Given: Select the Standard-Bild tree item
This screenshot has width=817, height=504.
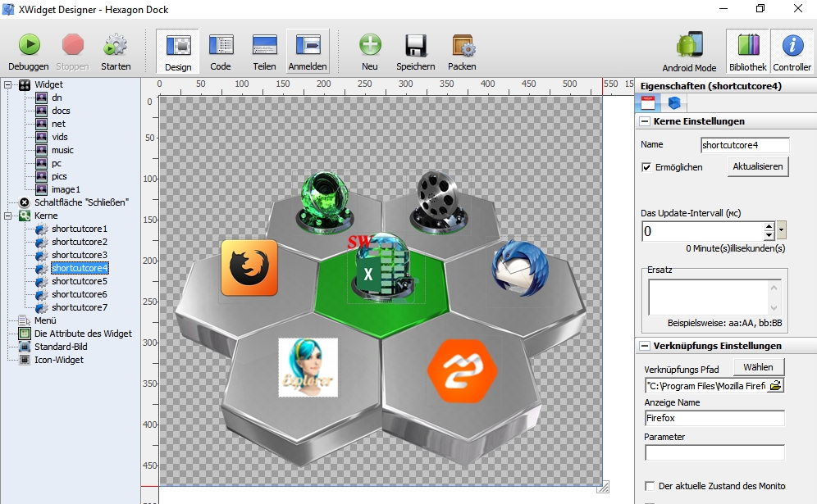Looking at the screenshot, I should click(61, 347).
